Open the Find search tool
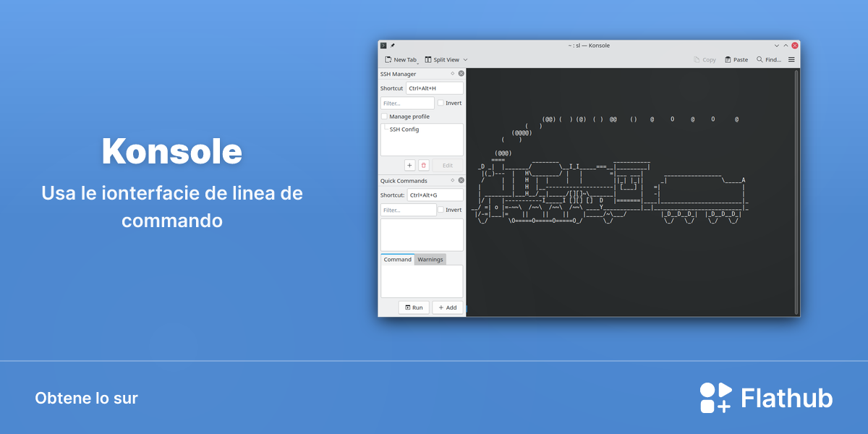Screen dimensions: 868x434 pos(768,60)
